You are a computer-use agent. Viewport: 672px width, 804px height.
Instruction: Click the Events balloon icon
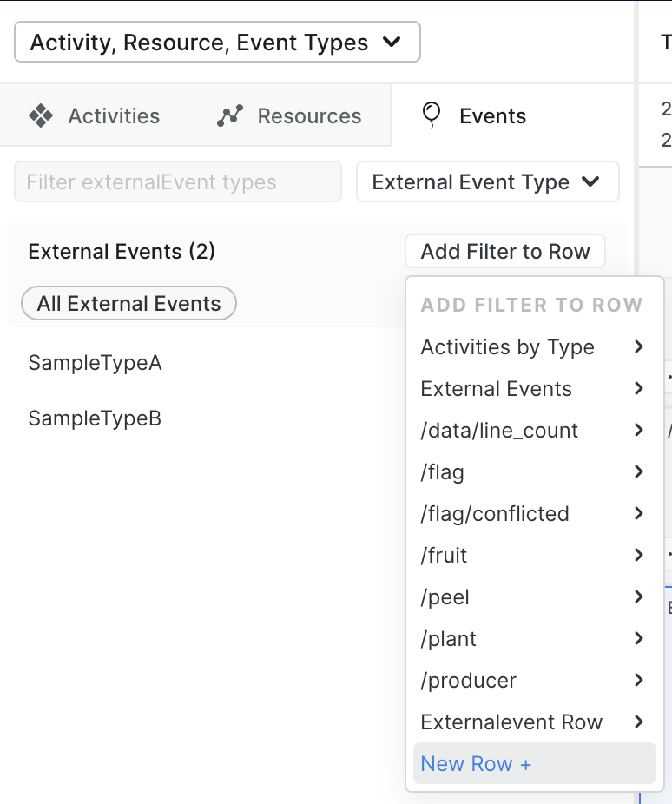coord(432,114)
